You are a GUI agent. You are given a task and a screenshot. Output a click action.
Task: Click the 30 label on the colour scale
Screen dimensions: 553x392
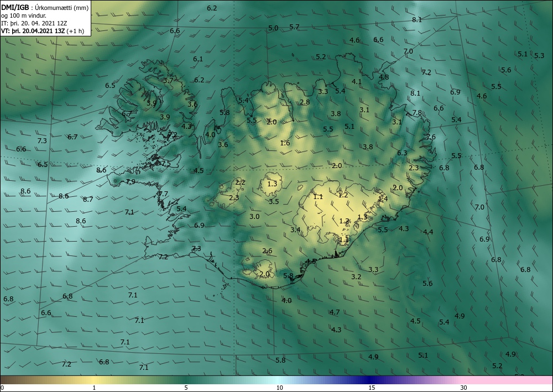[464, 388]
